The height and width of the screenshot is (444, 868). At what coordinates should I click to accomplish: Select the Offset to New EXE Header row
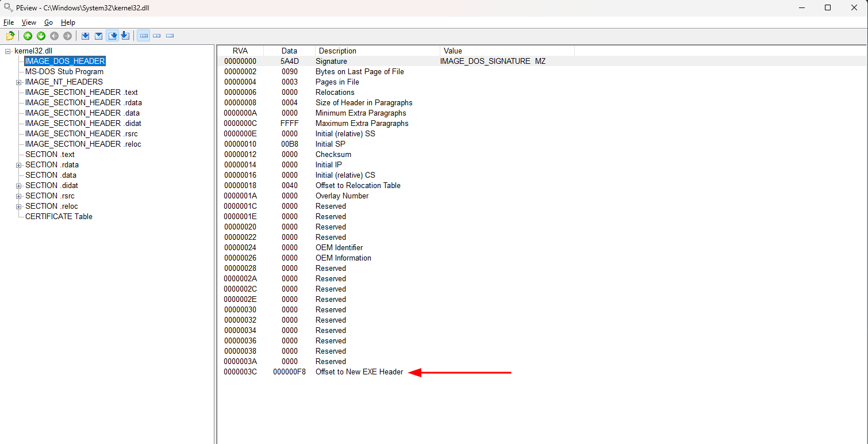pyautogui.click(x=359, y=372)
